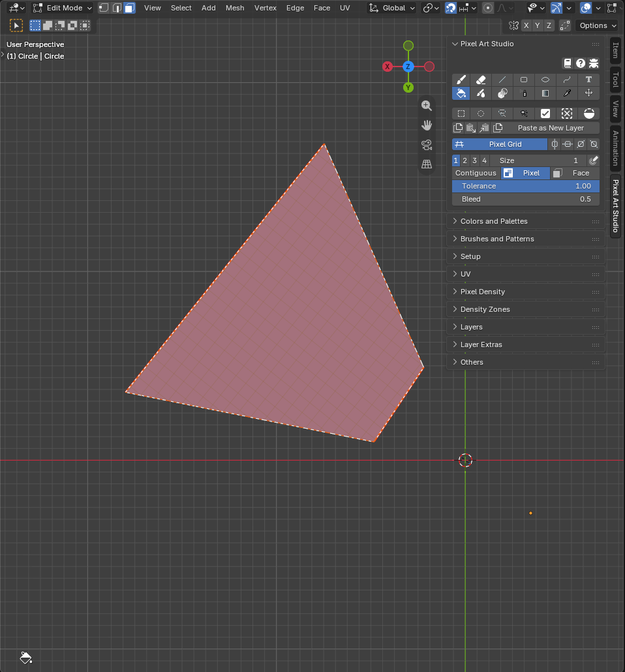This screenshot has height=672, width=625.
Task: Collapse the Pixel Art Studio panel
Action: click(x=526, y=44)
